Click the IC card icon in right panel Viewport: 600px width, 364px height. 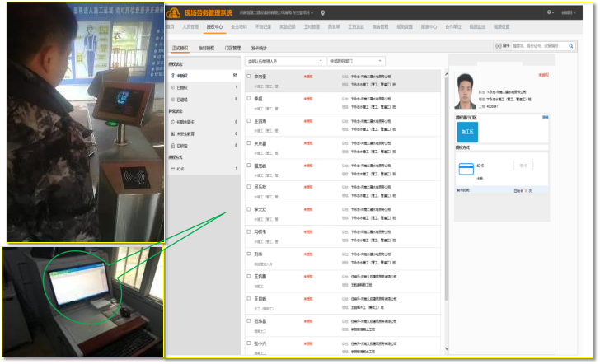click(465, 167)
